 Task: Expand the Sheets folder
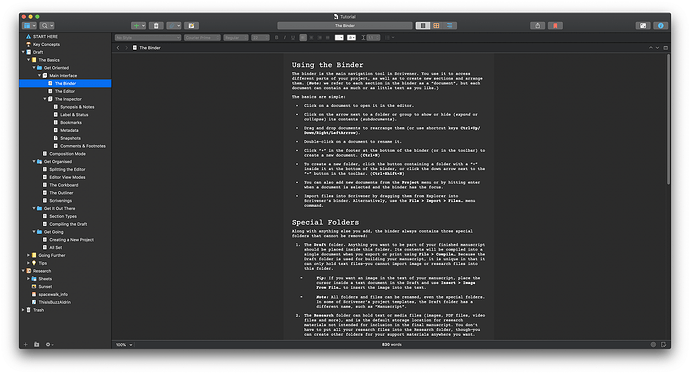(x=29, y=279)
